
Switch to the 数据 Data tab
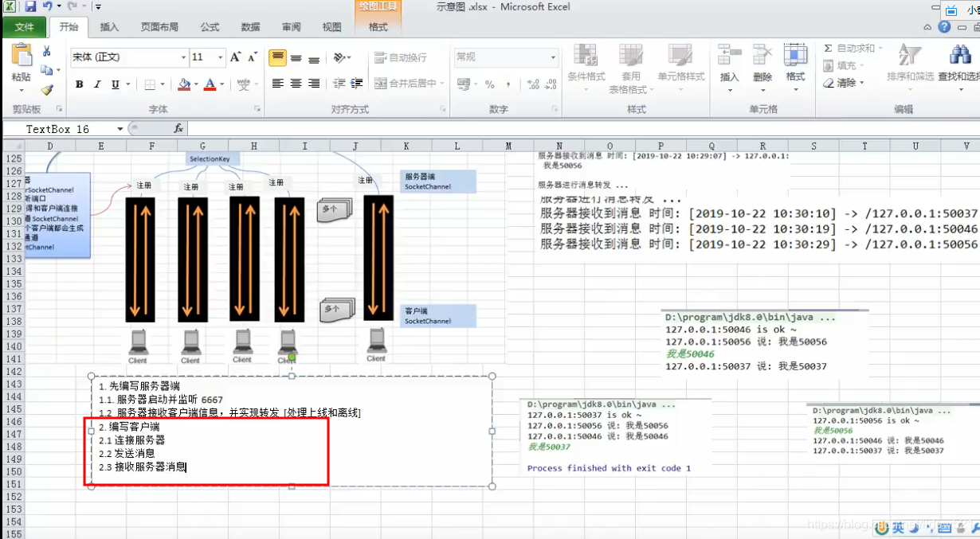[250, 27]
